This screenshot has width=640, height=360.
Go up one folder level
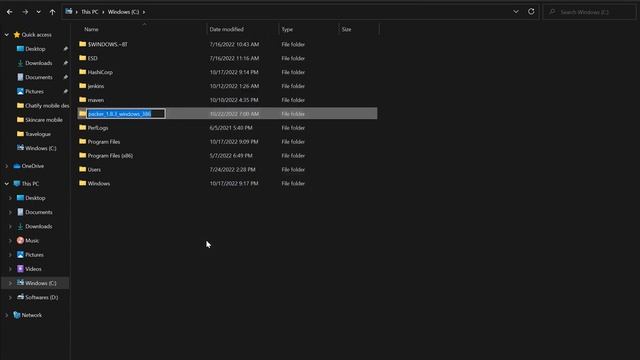[52, 12]
